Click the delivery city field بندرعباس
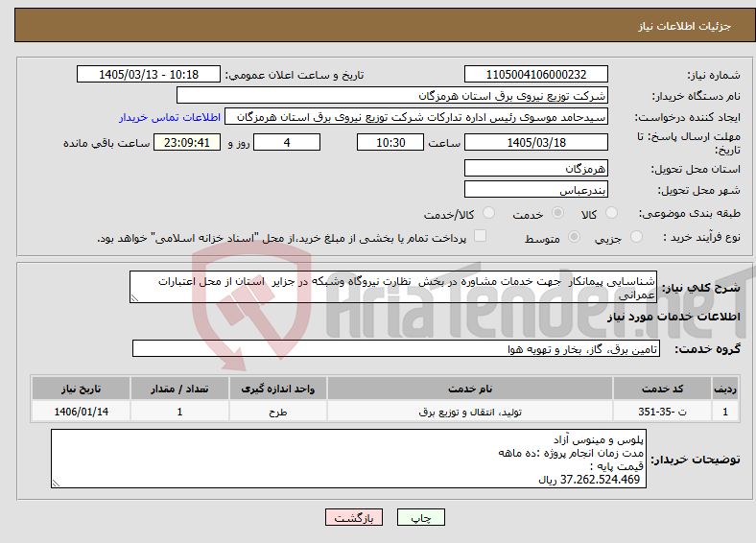 pyautogui.click(x=535, y=190)
